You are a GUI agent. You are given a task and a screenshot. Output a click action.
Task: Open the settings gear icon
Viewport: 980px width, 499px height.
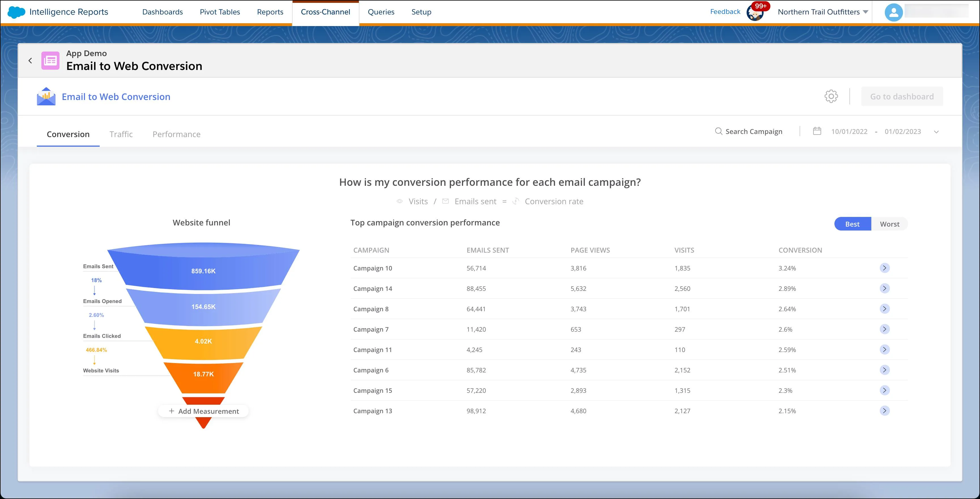point(831,97)
